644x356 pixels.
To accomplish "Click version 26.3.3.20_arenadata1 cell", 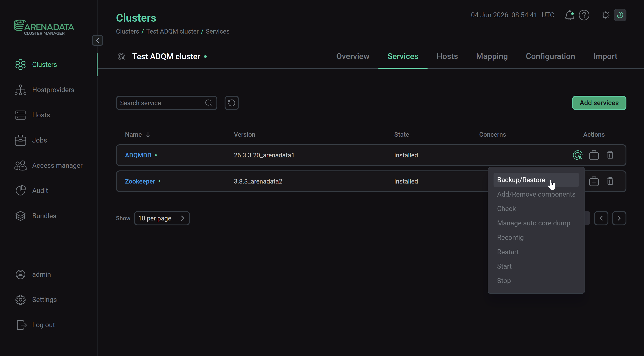I will 264,155.
